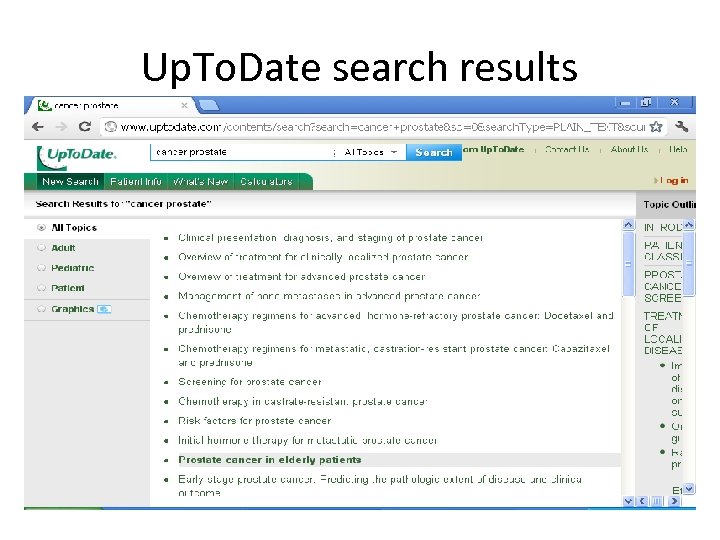This screenshot has width=720, height=540.
Task: Click the About Us link
Action: tap(629, 149)
